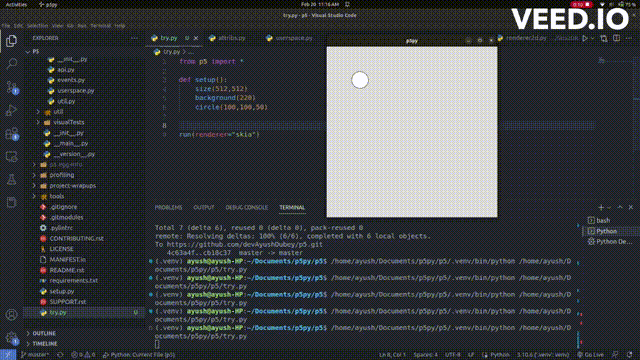Click the remote window indicator in status bar

(8, 355)
